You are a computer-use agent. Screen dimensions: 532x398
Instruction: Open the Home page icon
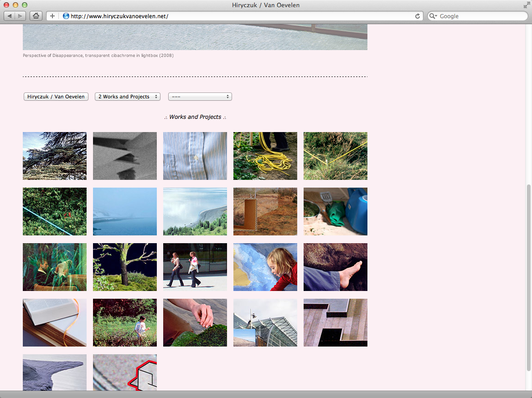36,16
